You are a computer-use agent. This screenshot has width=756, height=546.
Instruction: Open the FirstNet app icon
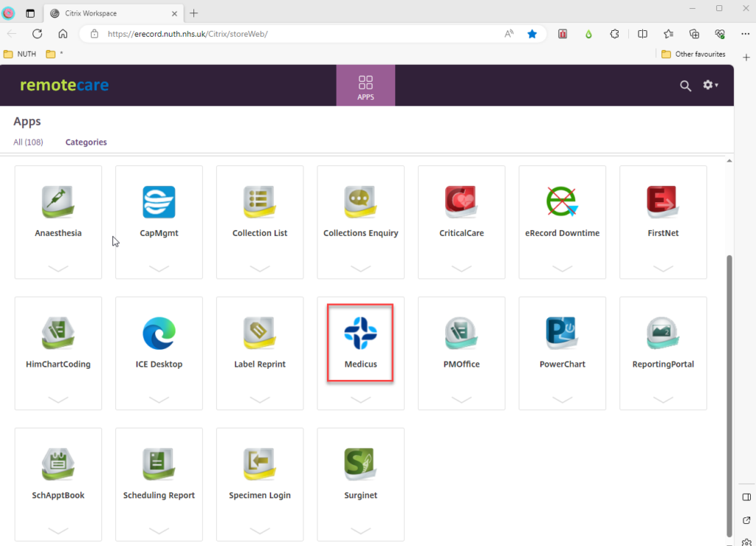point(663,202)
